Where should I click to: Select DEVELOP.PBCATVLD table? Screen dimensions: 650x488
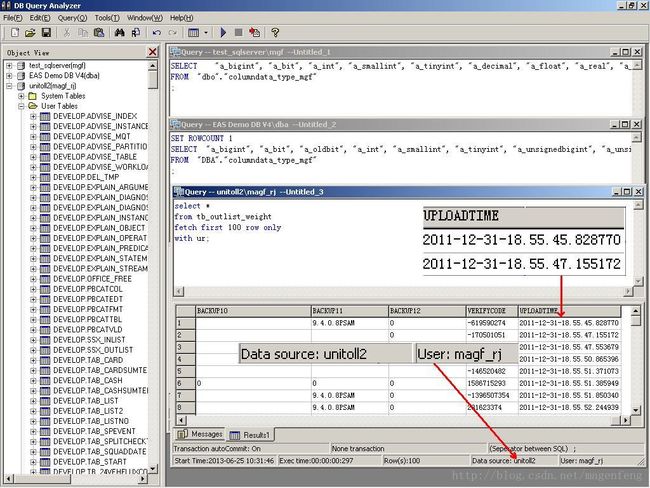click(x=88, y=330)
